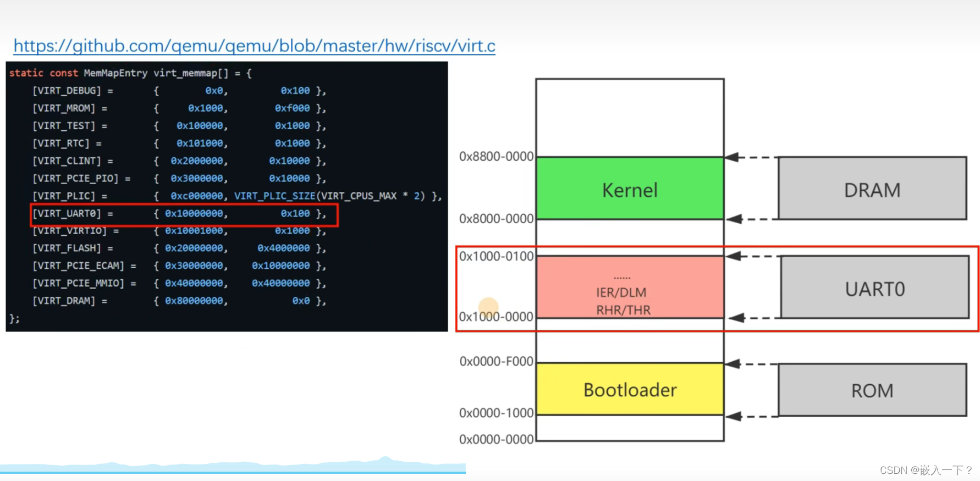This screenshot has height=481, width=980.
Task: Click the IER/DLM register text
Action: [621, 292]
